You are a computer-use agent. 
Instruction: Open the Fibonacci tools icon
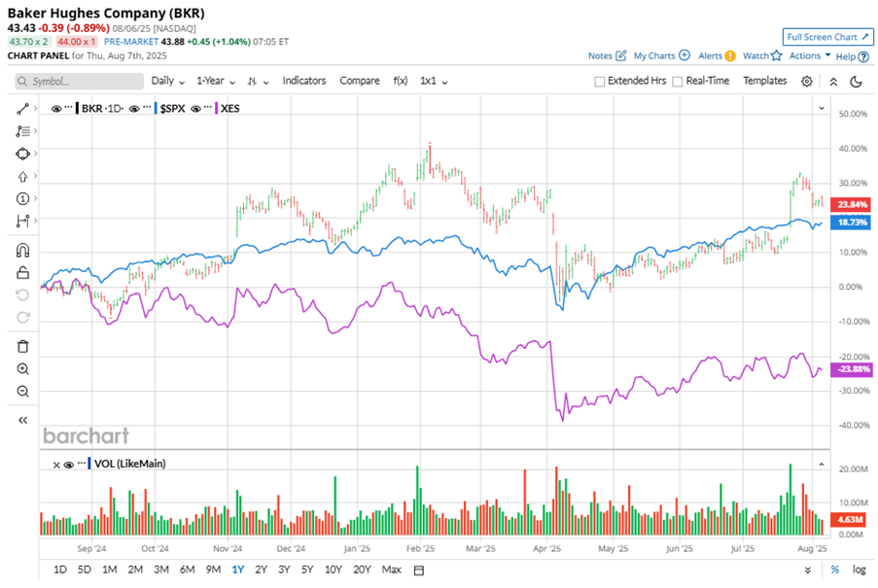click(x=22, y=131)
